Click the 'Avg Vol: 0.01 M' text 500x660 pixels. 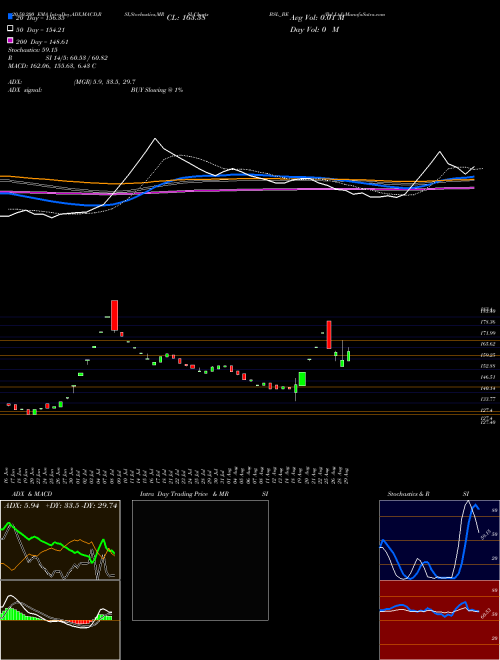pos(317,18)
